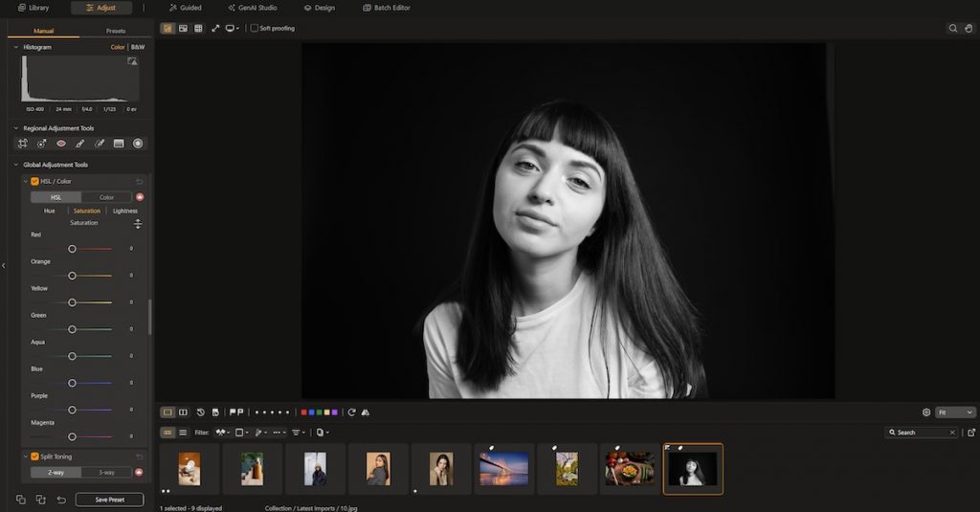This screenshot has height=512, width=980.
Task: Collapse the Histogram section
Action: 16,47
